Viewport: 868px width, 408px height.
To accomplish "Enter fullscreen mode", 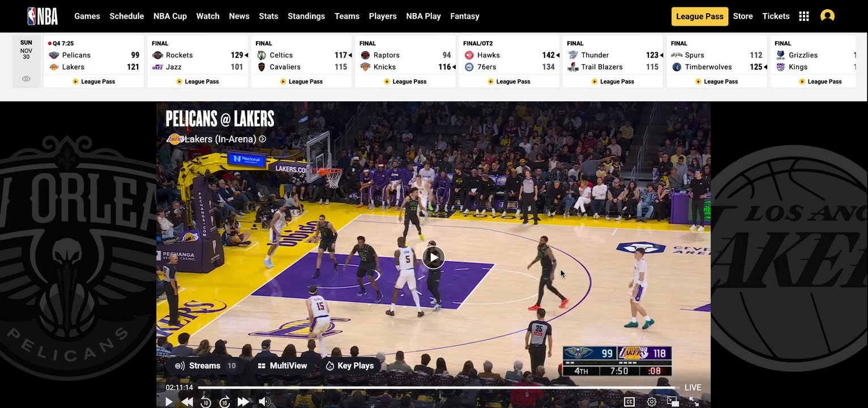I will 694,402.
